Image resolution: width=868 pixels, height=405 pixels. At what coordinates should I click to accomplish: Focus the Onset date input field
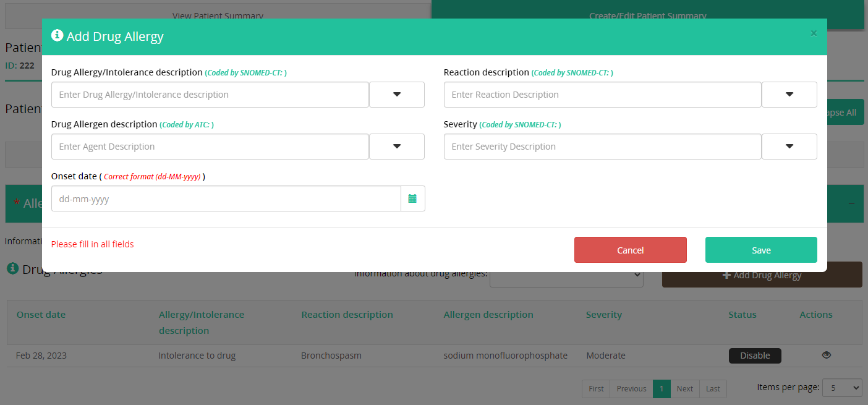[226, 199]
